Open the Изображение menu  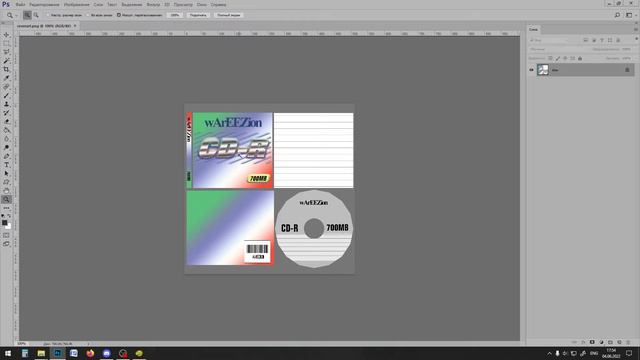77,4
